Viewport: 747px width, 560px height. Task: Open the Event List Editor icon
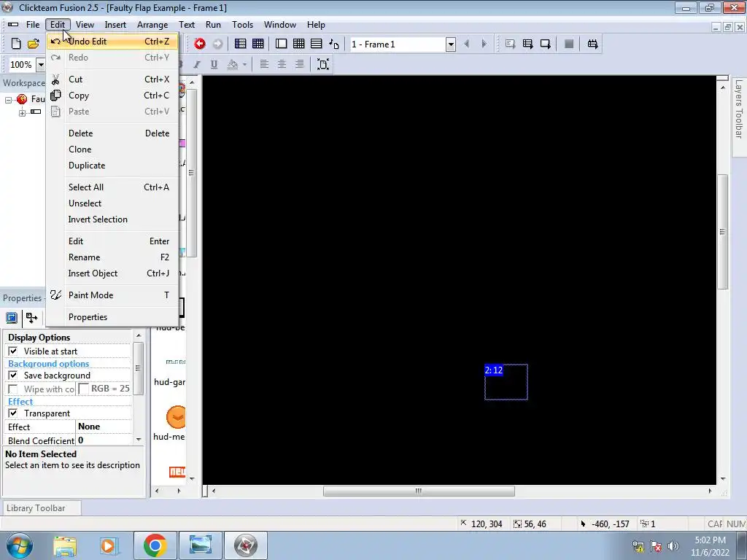[317, 44]
